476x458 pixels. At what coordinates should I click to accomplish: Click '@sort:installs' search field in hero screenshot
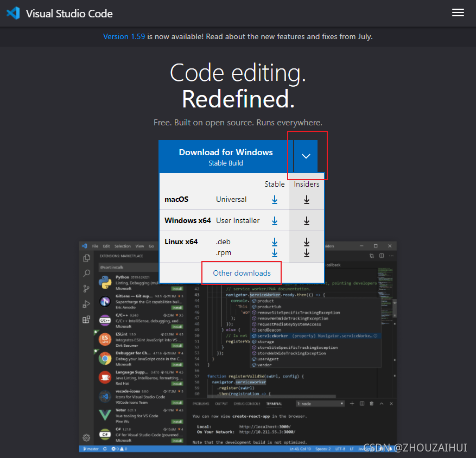click(x=129, y=268)
